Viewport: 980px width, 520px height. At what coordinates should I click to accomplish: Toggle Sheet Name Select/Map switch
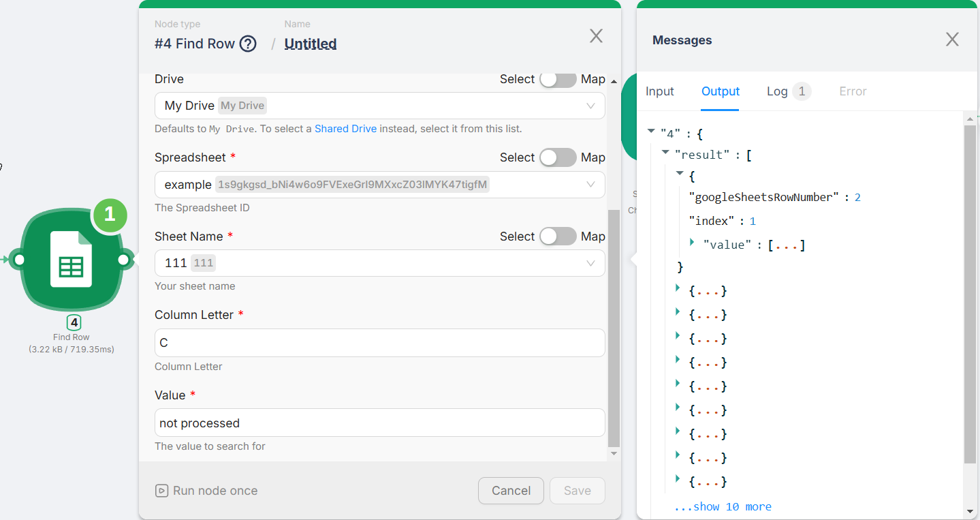click(558, 236)
